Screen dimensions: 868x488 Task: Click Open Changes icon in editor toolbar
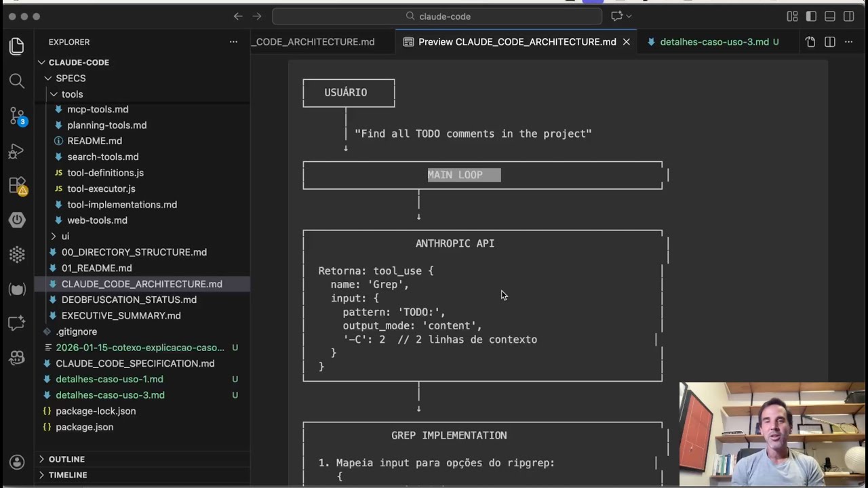pos(810,42)
